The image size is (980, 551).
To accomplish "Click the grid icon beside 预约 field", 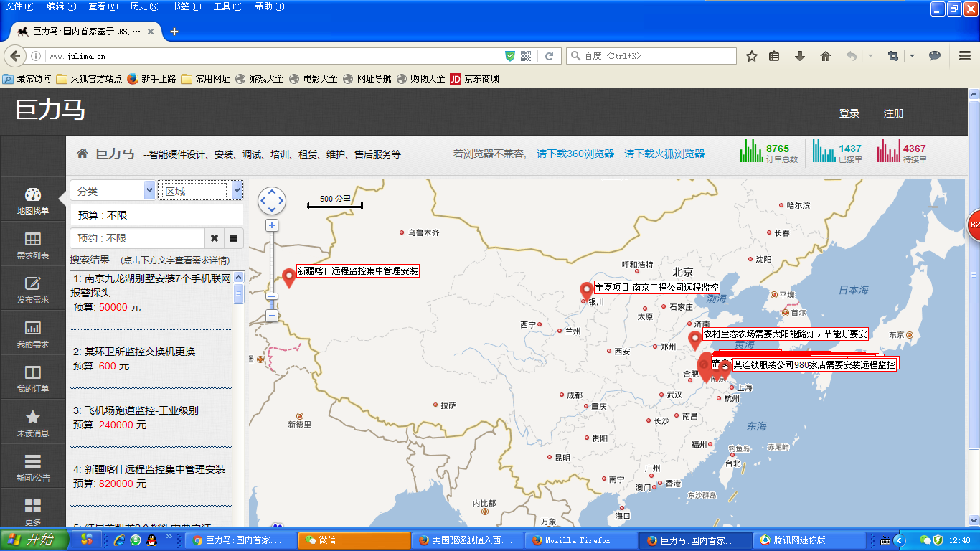I will tap(233, 238).
